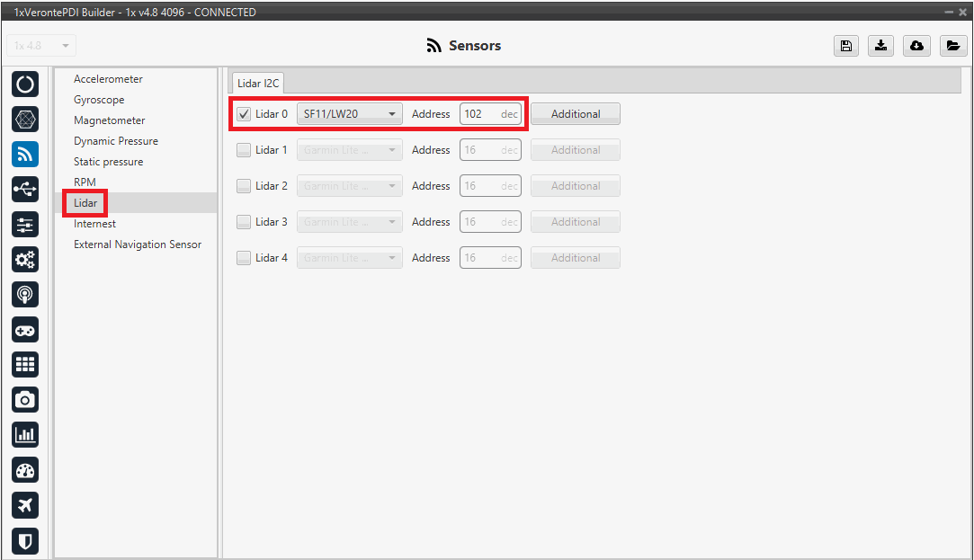Screen dimensions: 974x560
Task: Select the Lidar I2C tab
Action: tap(258, 84)
